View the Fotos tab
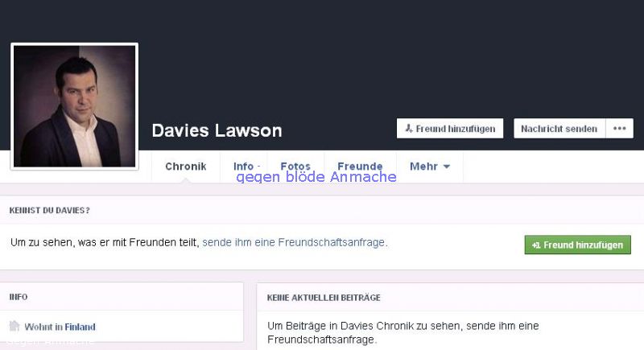This screenshot has width=644, height=350. click(x=295, y=167)
